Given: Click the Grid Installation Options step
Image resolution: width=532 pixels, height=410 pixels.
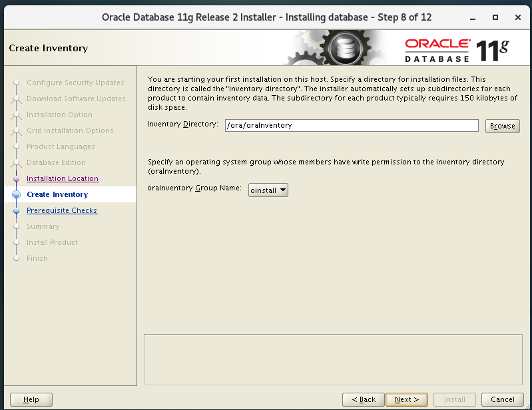Looking at the screenshot, I should coord(70,130).
